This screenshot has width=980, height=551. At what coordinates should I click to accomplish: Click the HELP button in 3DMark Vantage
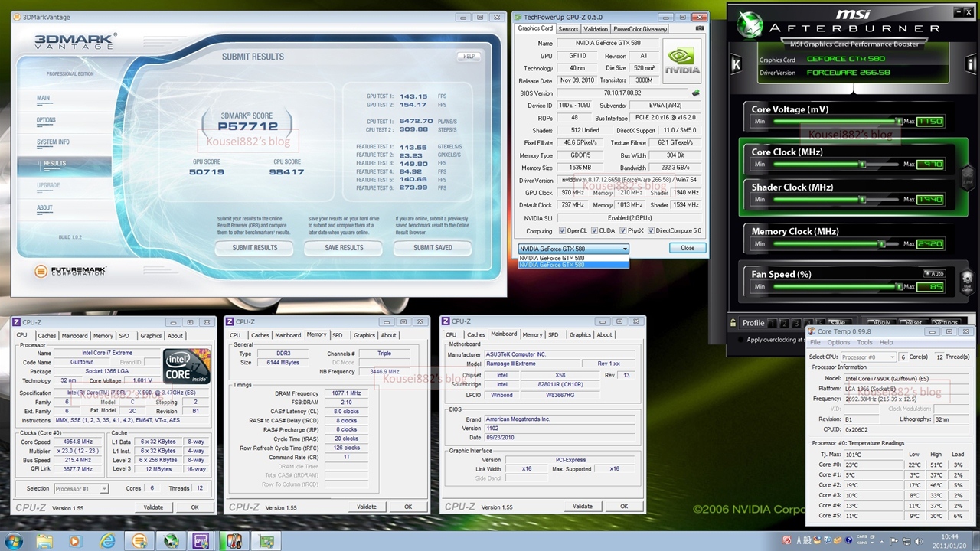pos(469,56)
